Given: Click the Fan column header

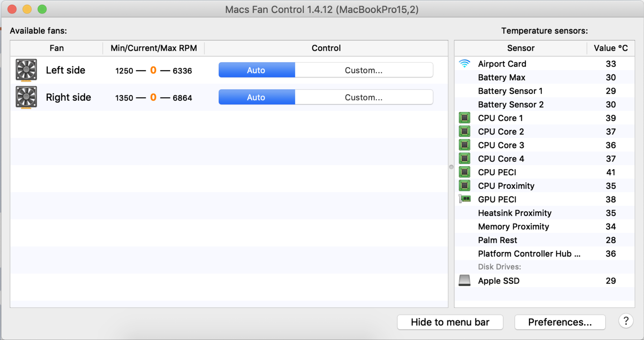Looking at the screenshot, I should (x=56, y=48).
